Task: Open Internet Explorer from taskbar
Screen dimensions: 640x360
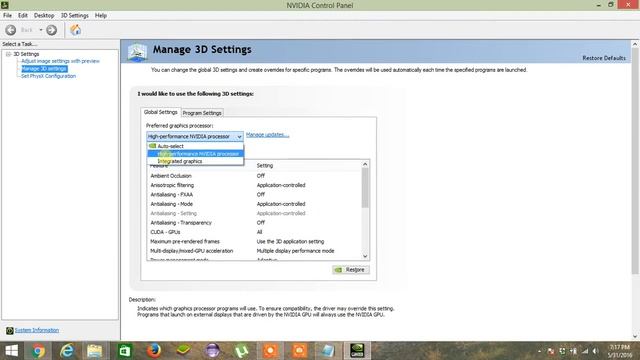Action: click(67, 351)
